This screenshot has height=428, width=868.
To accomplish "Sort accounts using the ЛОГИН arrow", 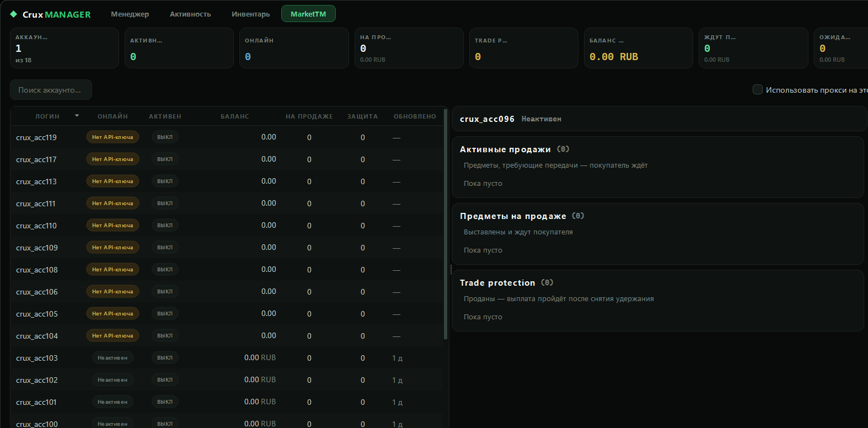I will pos(77,116).
